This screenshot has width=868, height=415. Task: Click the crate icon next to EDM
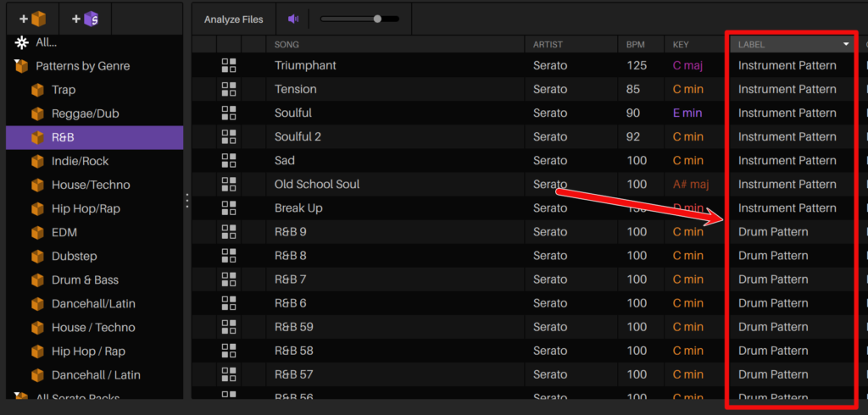point(37,232)
